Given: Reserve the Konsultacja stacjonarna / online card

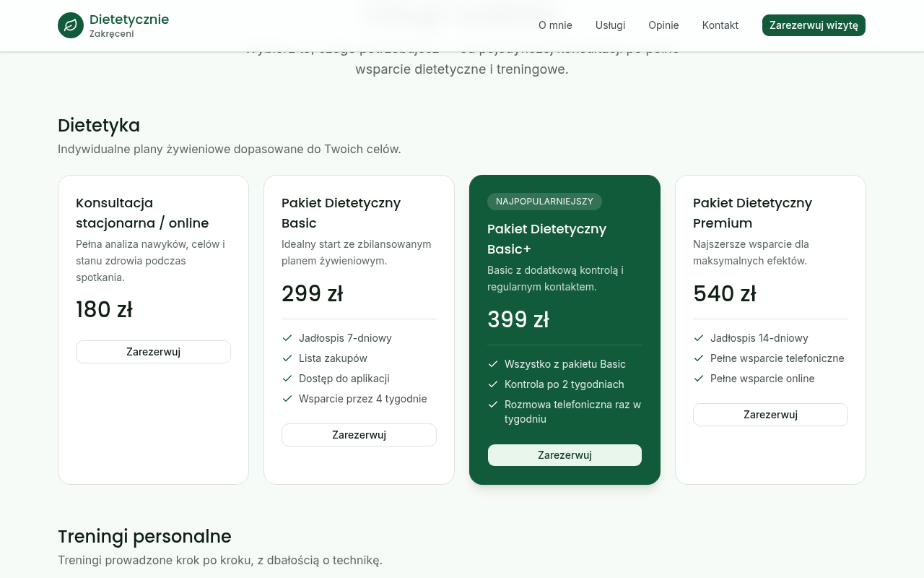Looking at the screenshot, I should point(153,352).
